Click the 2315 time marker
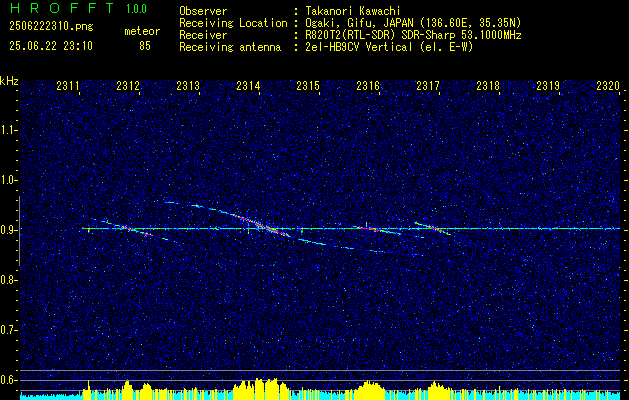Image resolution: width=629 pixels, height=400 pixels. (x=308, y=85)
